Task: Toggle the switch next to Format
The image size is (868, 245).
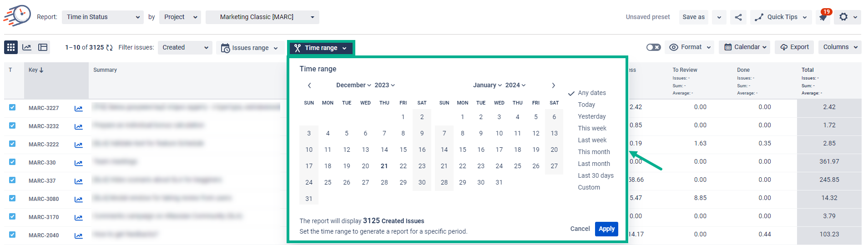Action: [653, 47]
